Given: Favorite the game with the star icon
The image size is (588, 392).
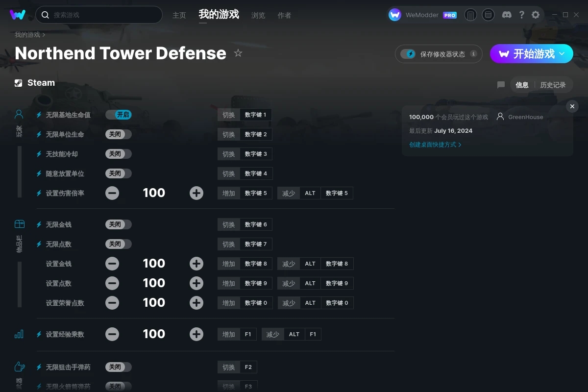Looking at the screenshot, I should [x=238, y=53].
